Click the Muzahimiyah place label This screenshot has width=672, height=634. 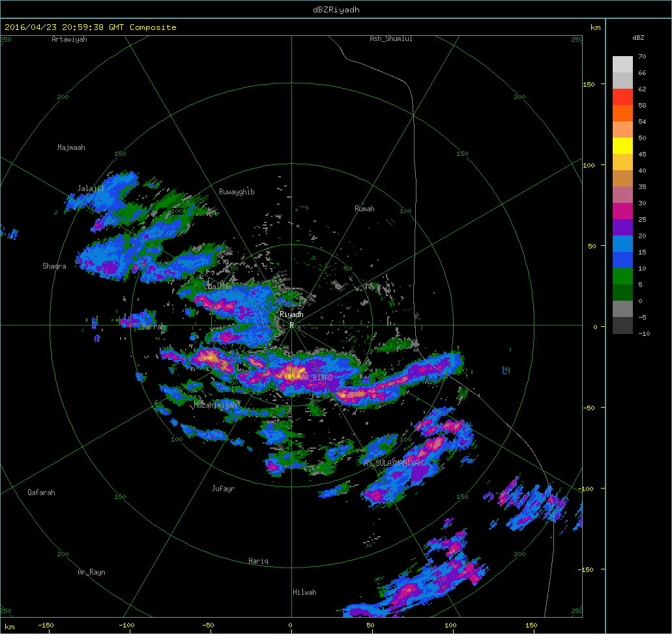pyautogui.click(x=215, y=405)
